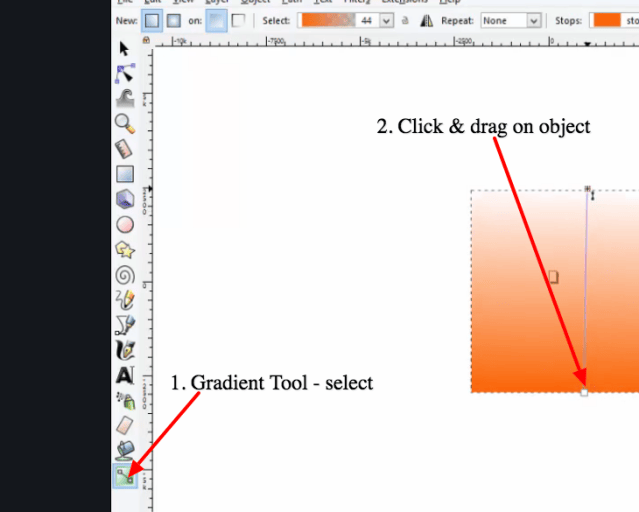Click the orange gradient rectangle object
Screen dimensions: 639x512
click(x=555, y=291)
